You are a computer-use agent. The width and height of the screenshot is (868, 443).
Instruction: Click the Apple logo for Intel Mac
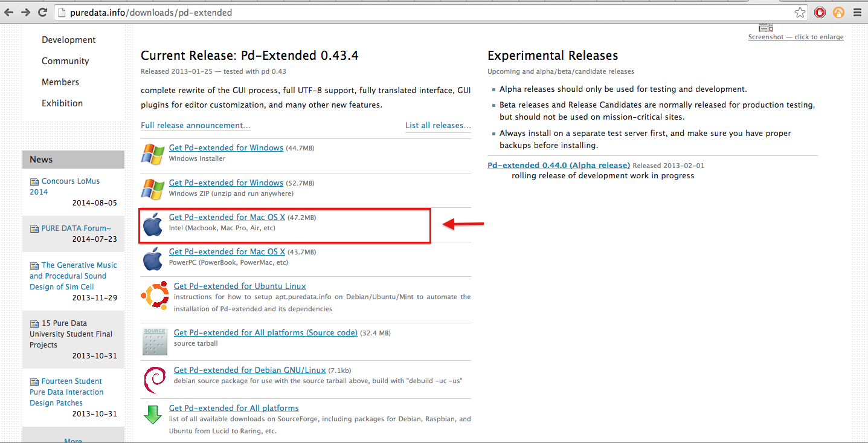(153, 225)
